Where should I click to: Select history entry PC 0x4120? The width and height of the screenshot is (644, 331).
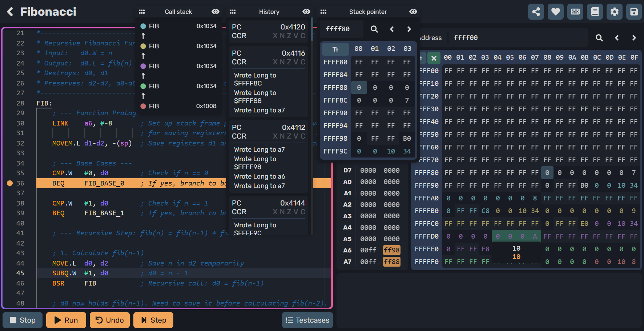[269, 31]
